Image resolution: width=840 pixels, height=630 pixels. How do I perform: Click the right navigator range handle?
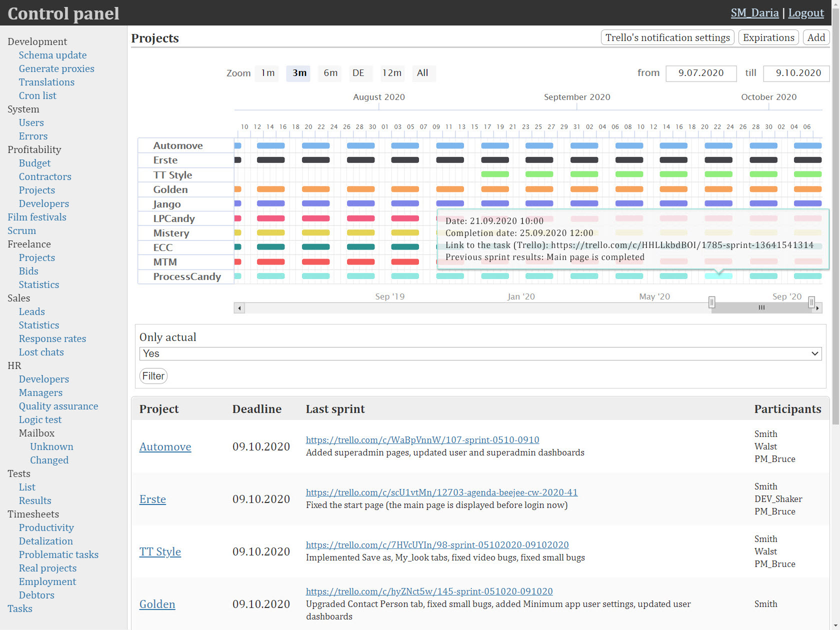[x=811, y=302]
